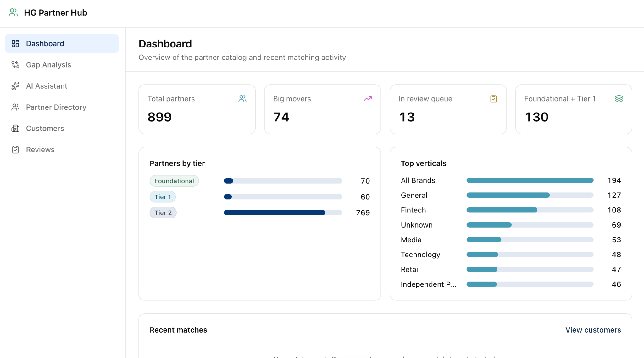Click the Partners by tier heading
This screenshot has width=644, height=358.
177,163
